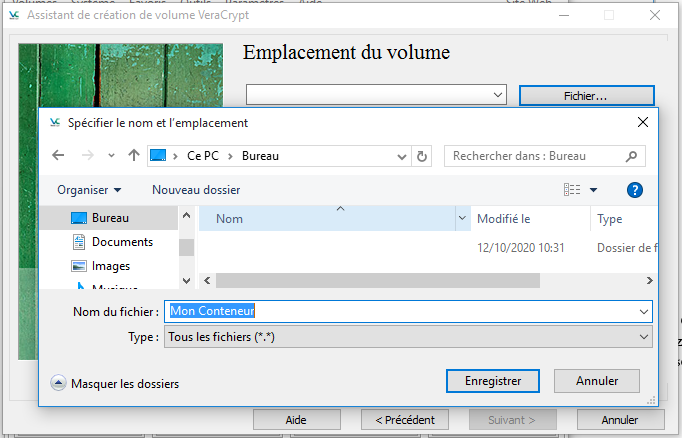Viewport: 682px width, 438px height.
Task: Go up one folder level
Action: (x=134, y=155)
